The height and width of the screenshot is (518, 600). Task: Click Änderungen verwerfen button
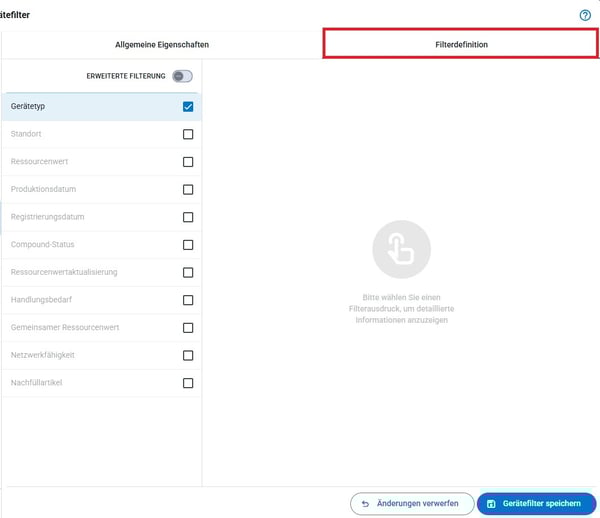click(x=411, y=504)
